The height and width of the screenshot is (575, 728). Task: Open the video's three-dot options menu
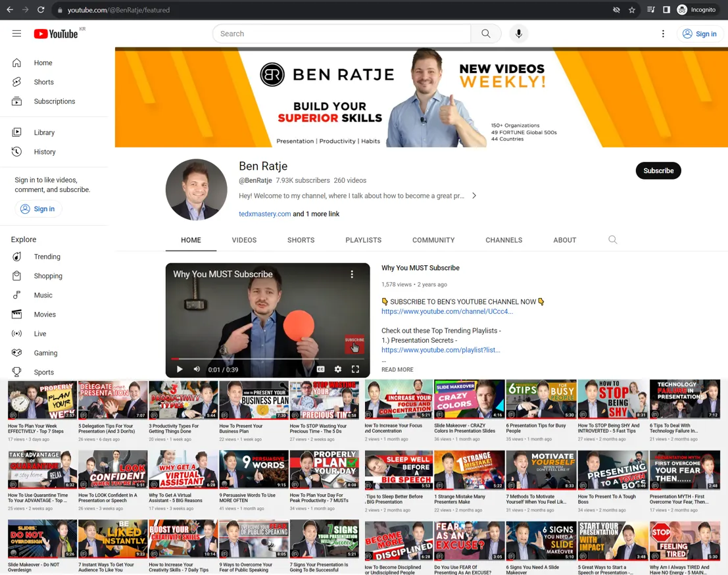pos(352,274)
